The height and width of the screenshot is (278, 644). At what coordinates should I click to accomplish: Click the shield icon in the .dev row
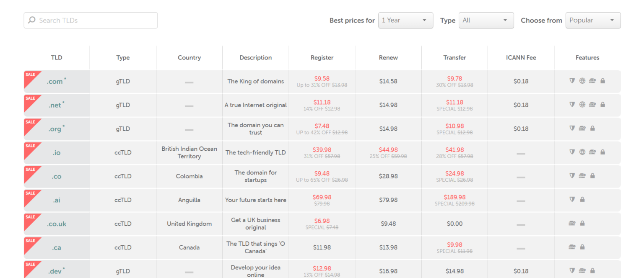point(571,270)
